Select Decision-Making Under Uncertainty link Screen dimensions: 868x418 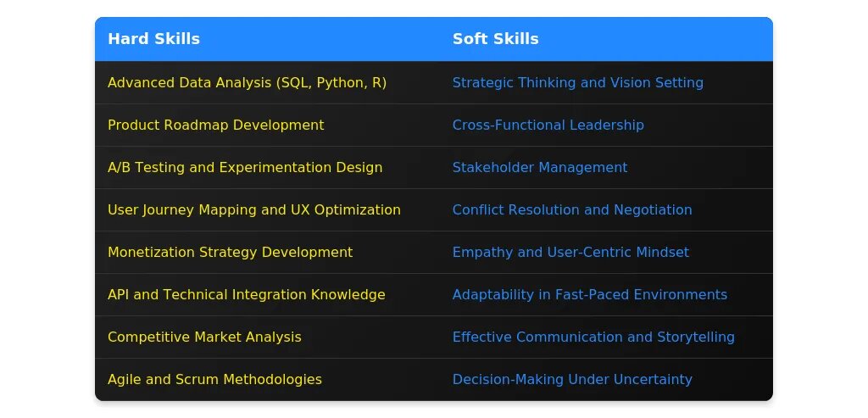tap(572, 379)
